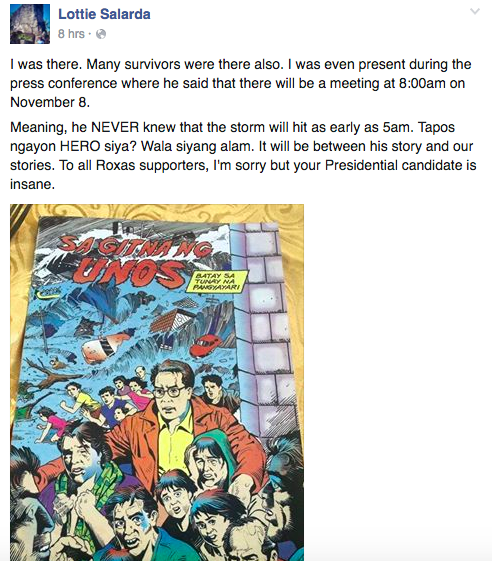Click the girl in pink swept by water
Viewport: 492px width, 561px height.
pyautogui.click(x=49, y=424)
